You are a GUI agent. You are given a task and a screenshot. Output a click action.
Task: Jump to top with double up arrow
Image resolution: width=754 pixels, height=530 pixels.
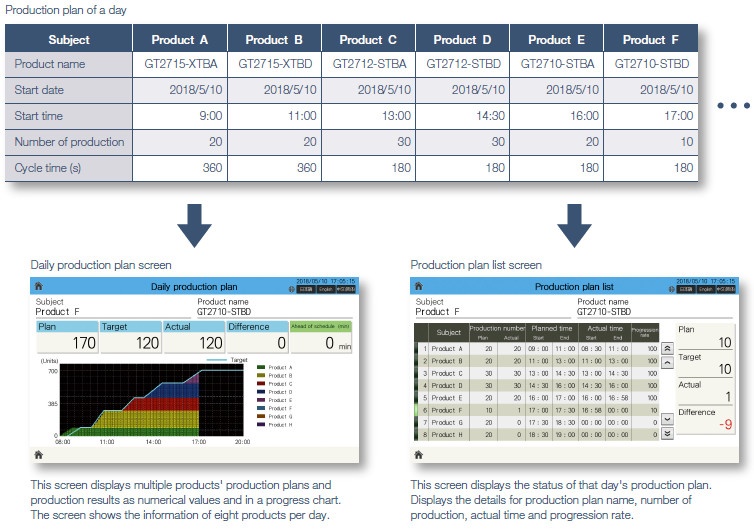[x=668, y=346]
